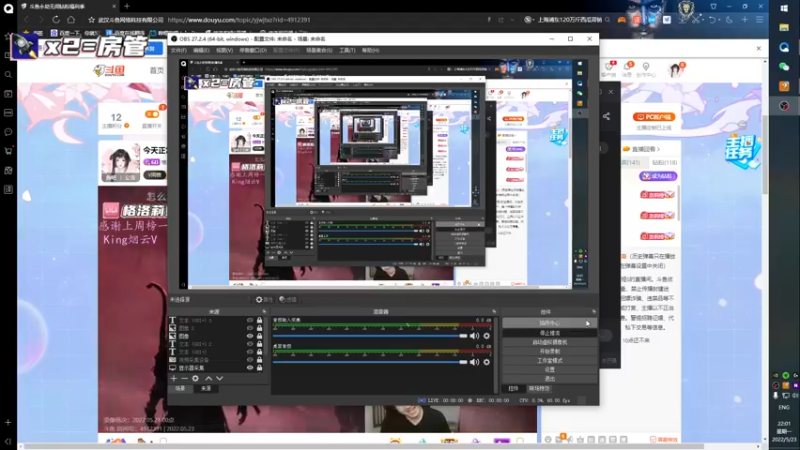
Task: Toggle lock on 视频采集设备 source
Action: tap(259, 360)
